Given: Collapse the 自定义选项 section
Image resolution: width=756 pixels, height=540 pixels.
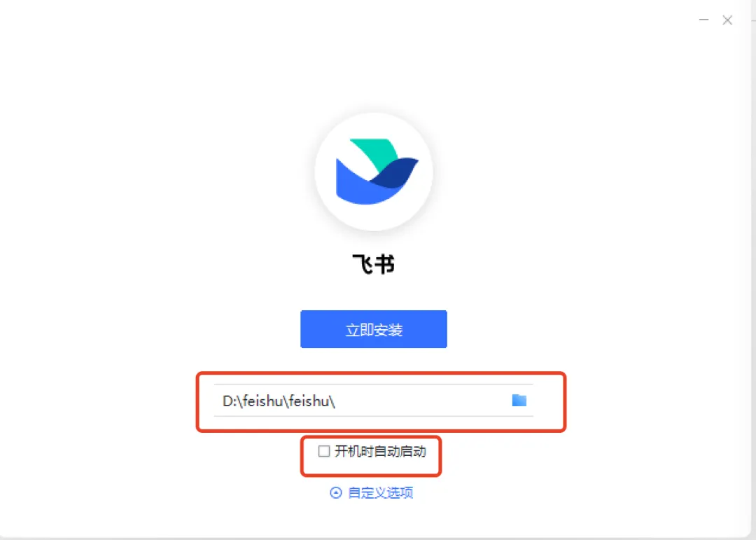Looking at the screenshot, I should (371, 492).
